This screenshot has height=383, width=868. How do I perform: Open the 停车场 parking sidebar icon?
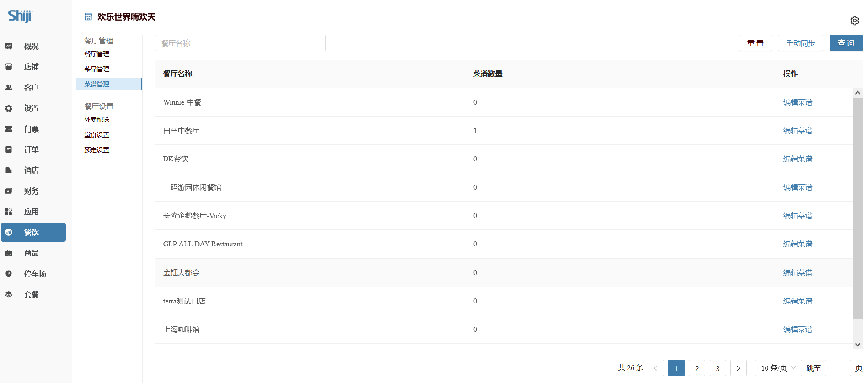(9, 274)
